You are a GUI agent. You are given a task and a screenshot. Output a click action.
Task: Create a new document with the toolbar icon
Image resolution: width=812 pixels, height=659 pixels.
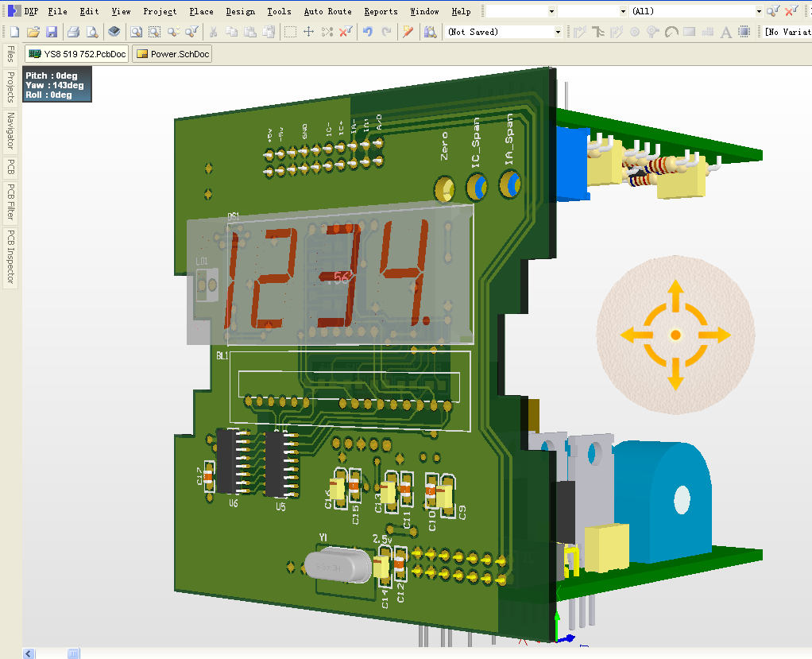pos(14,32)
